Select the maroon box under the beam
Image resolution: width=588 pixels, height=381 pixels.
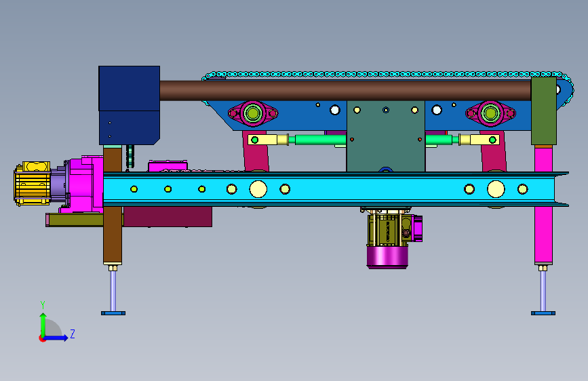tap(168, 216)
